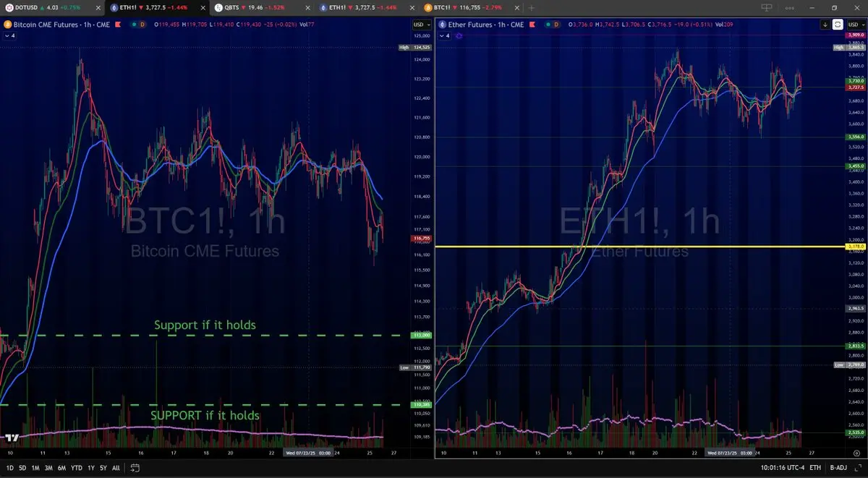
Task: Click the 113,000 green price label
Action: click(x=421, y=336)
